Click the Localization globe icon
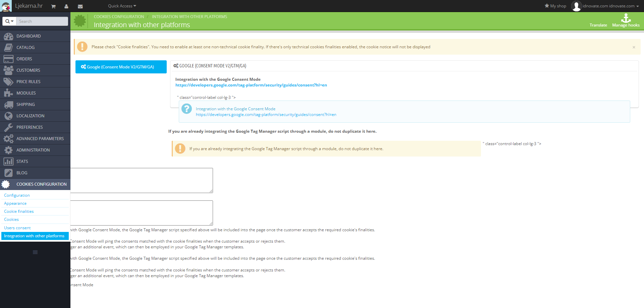644x308 pixels. (8, 116)
